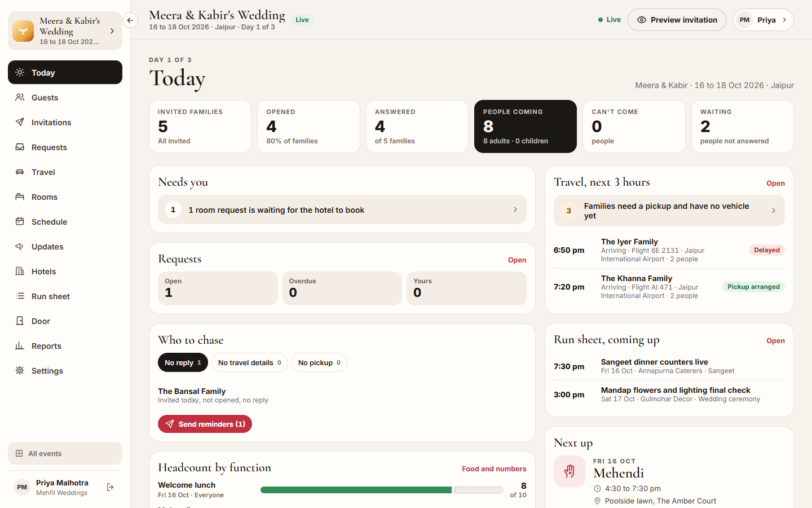Click the grid icon in All events

click(19, 453)
